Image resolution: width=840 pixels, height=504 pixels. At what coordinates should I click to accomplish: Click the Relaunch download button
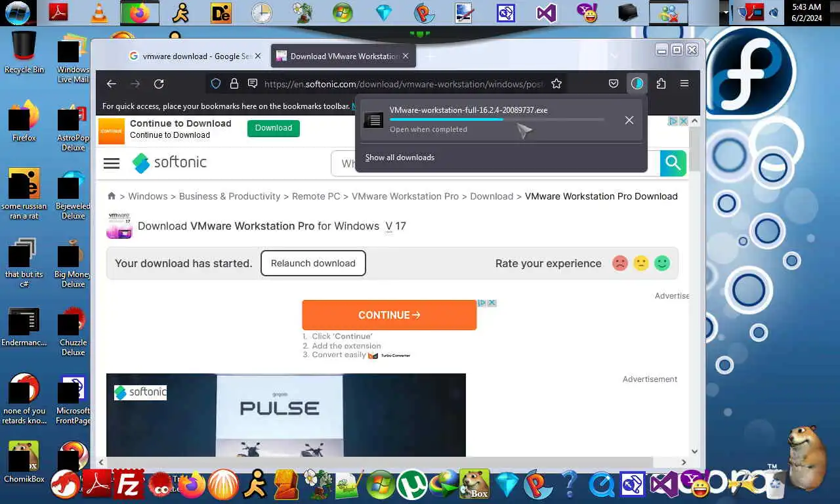point(313,263)
